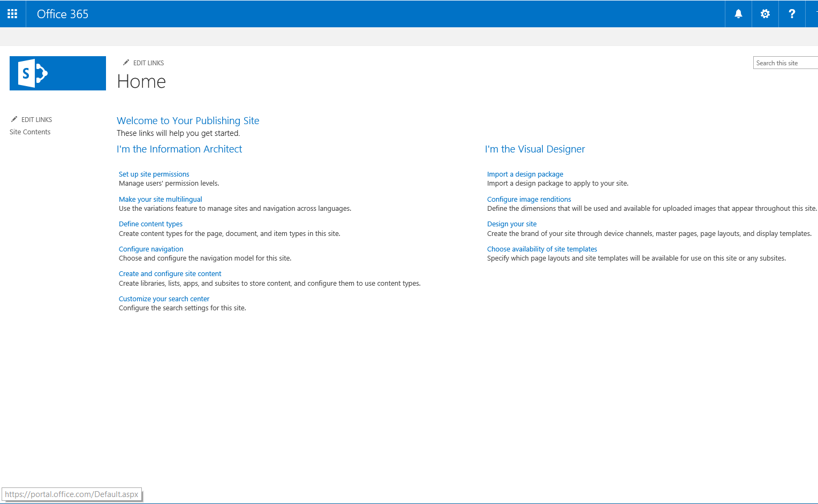Open Design your site link
The height and width of the screenshot is (504, 818).
pyautogui.click(x=512, y=224)
